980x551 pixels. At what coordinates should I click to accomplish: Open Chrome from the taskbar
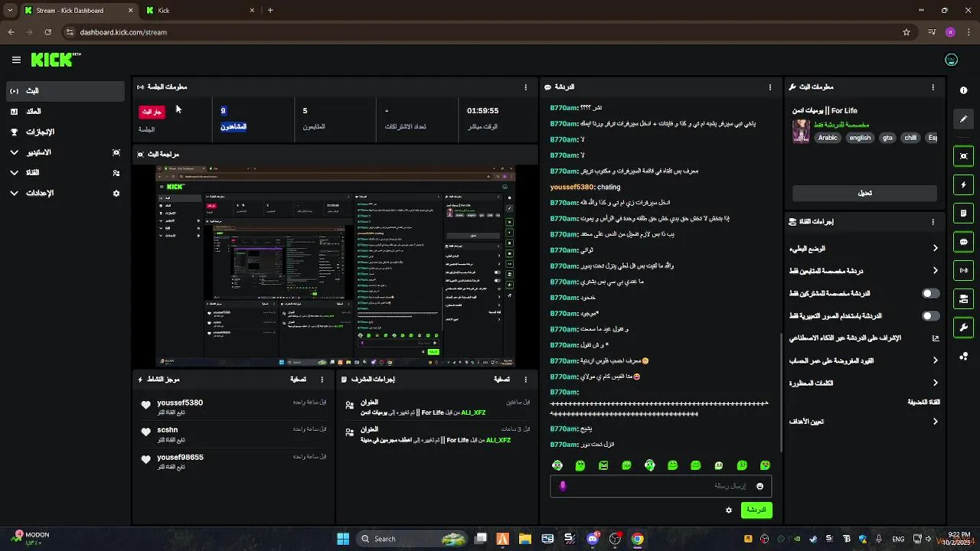(x=637, y=539)
